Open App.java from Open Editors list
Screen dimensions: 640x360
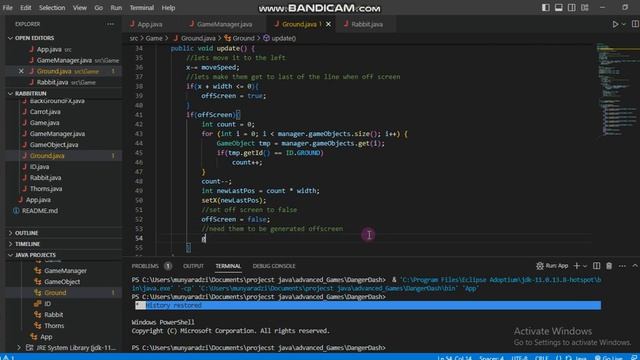point(49,49)
